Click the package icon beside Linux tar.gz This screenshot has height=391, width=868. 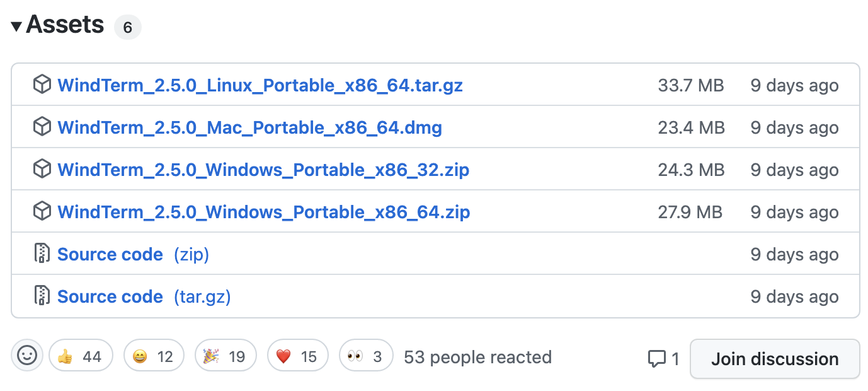pyautogui.click(x=42, y=85)
